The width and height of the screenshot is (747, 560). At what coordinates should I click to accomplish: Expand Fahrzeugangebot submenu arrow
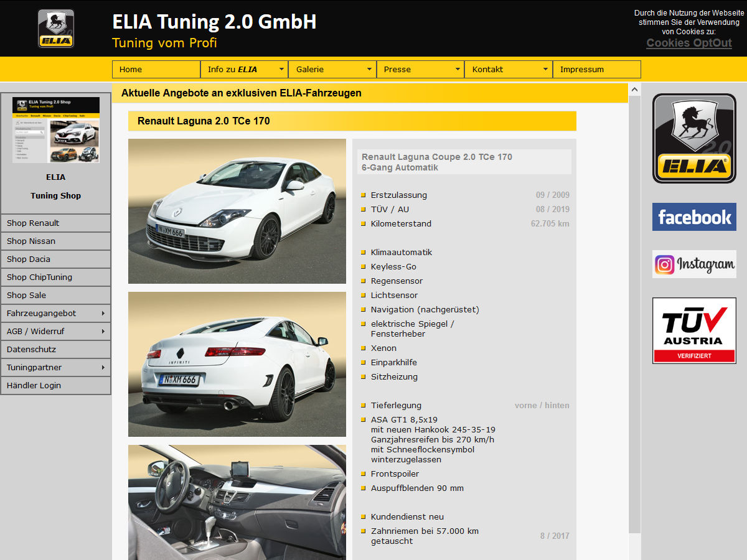click(103, 314)
